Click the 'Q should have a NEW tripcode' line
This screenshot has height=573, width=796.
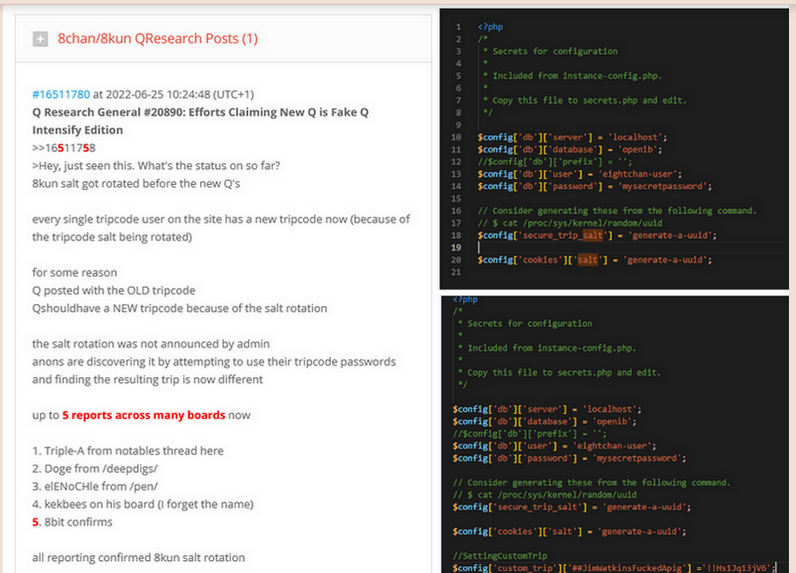[180, 308]
